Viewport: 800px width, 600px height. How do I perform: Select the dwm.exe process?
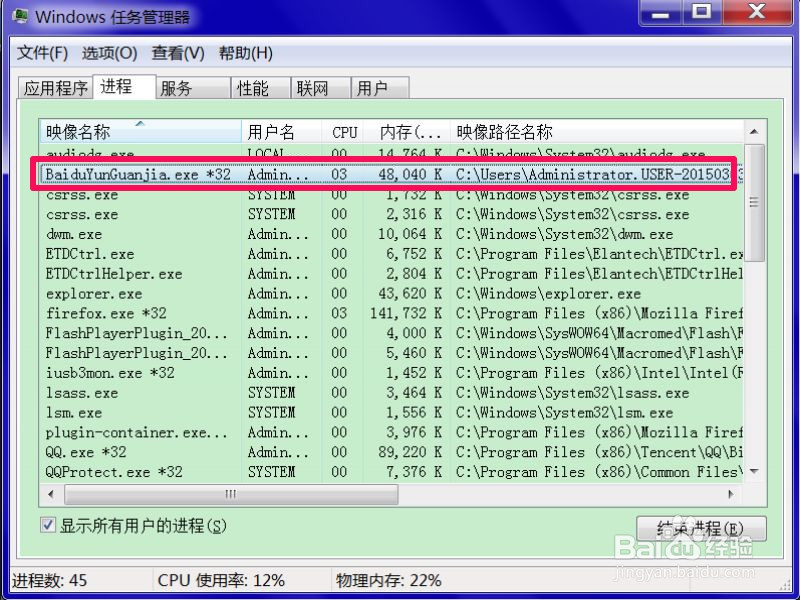pos(391,234)
